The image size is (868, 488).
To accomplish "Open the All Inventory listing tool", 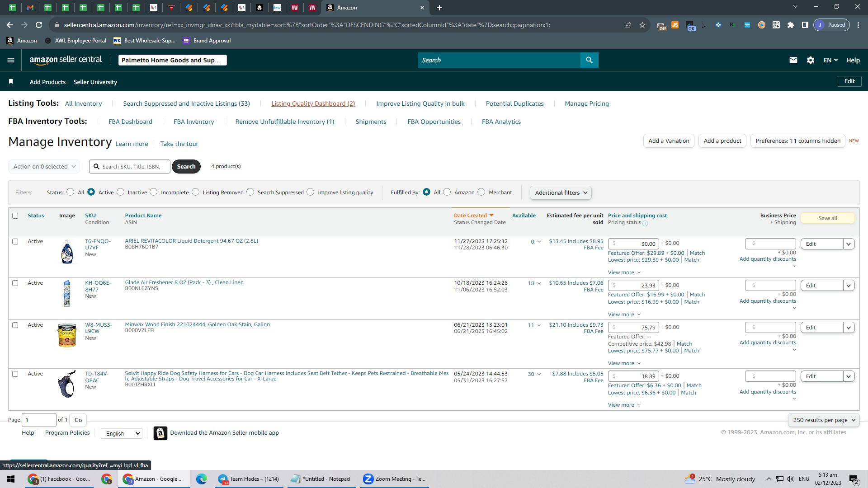I will pos(83,103).
